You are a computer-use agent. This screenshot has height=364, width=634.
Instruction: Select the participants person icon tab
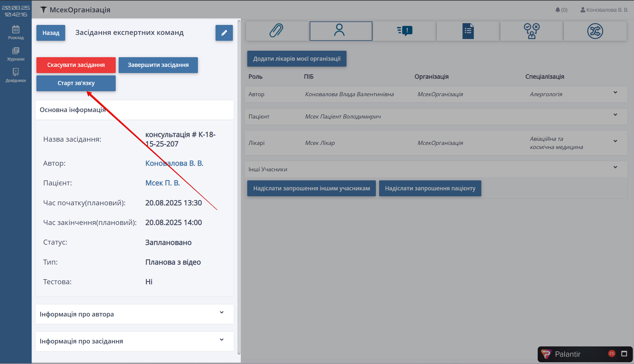click(341, 31)
